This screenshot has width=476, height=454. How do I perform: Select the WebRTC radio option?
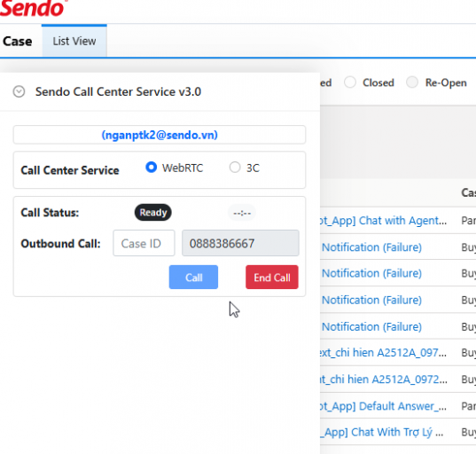pos(152,167)
